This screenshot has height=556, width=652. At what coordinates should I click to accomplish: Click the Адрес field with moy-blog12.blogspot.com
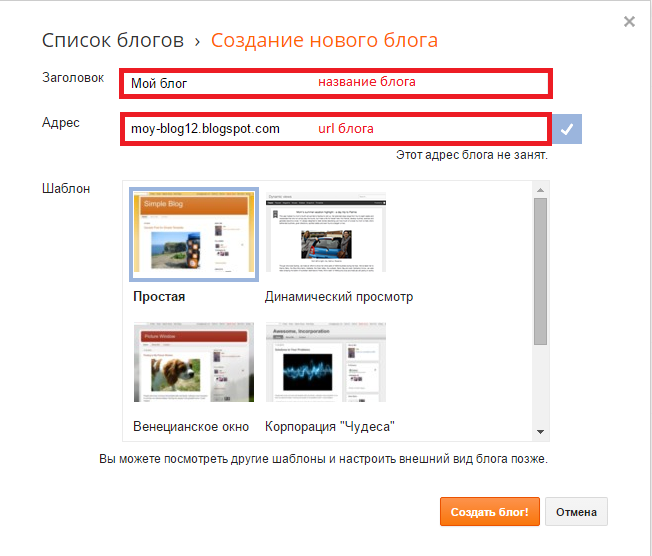click(x=336, y=128)
